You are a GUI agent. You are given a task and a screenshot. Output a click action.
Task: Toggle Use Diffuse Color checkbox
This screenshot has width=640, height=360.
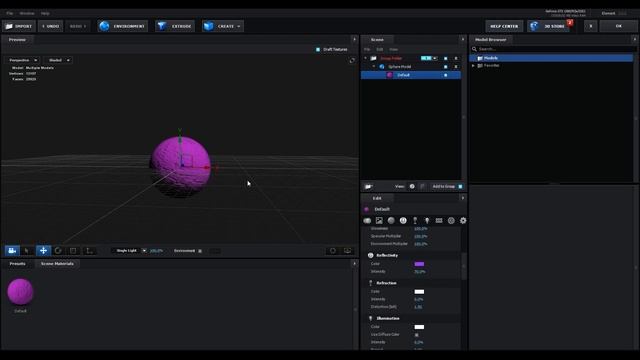pos(417,335)
